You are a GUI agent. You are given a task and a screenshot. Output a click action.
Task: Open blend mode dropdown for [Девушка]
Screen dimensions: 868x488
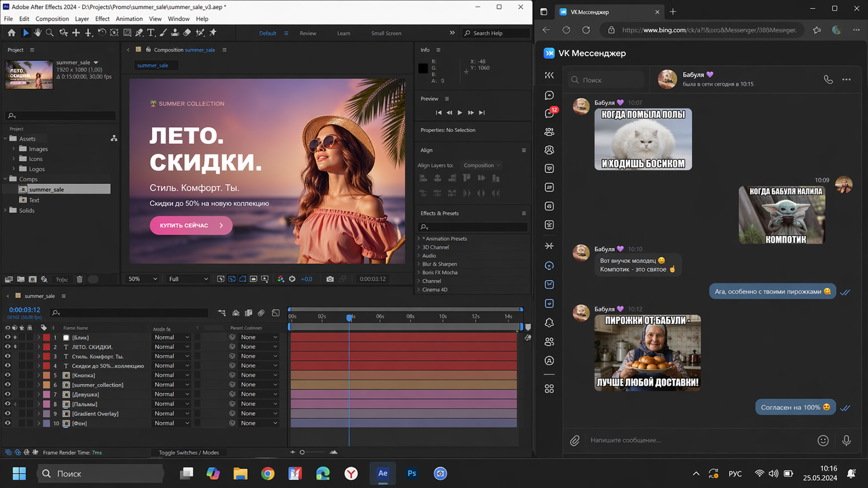click(171, 394)
